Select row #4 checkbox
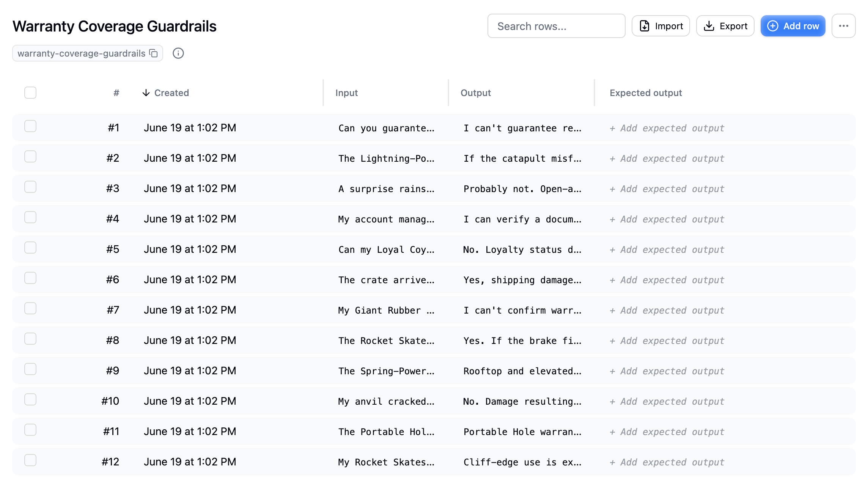This screenshot has height=492, width=868. tap(30, 217)
